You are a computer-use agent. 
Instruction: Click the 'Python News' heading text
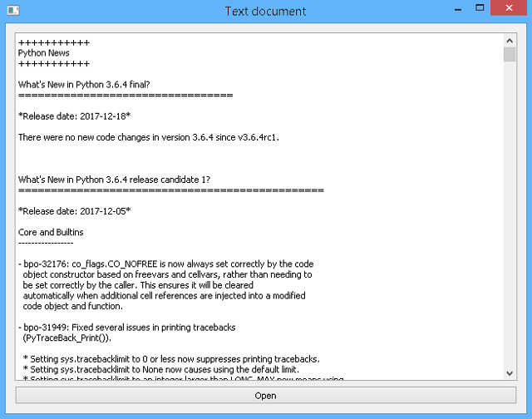43,53
